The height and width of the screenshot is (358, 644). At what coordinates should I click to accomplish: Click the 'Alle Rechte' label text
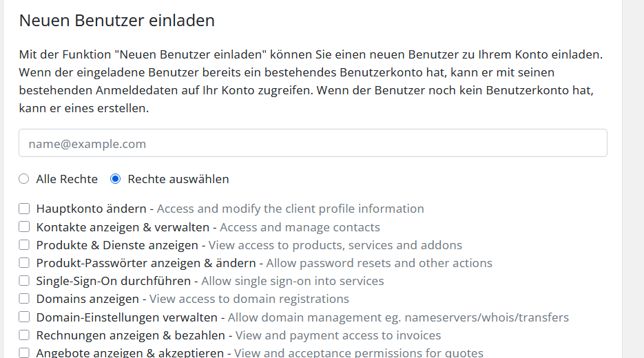[67, 179]
